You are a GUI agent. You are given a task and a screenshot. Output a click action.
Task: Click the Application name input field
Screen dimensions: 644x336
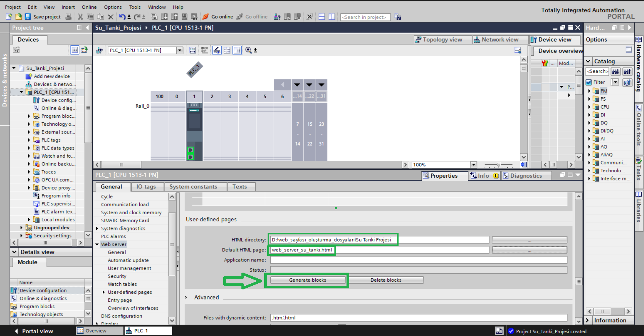(x=418, y=260)
